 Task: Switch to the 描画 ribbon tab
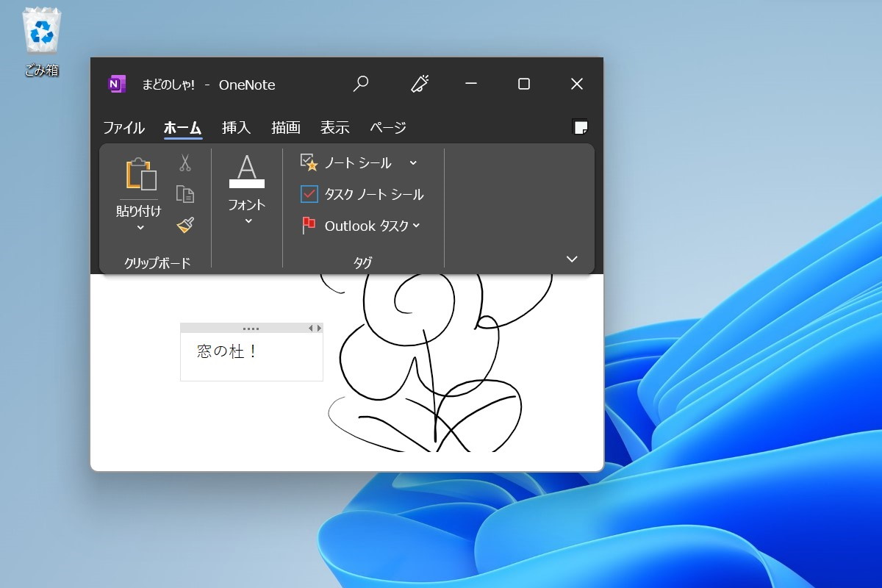click(285, 127)
